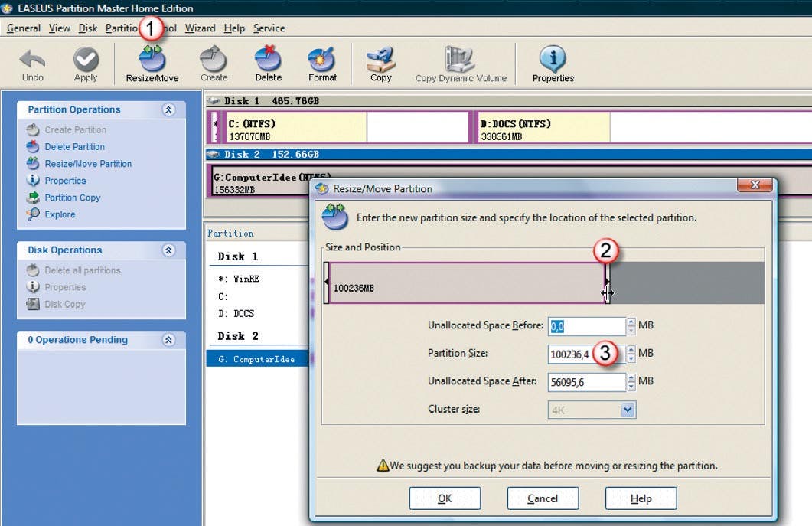Click the Partition column header
812x526 pixels.
230,234
